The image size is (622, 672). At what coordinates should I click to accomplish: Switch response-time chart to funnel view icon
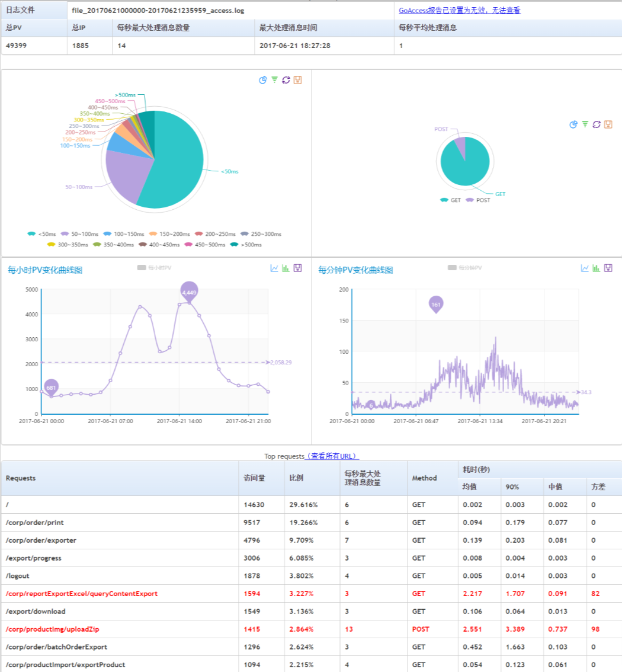pyautogui.click(x=275, y=80)
